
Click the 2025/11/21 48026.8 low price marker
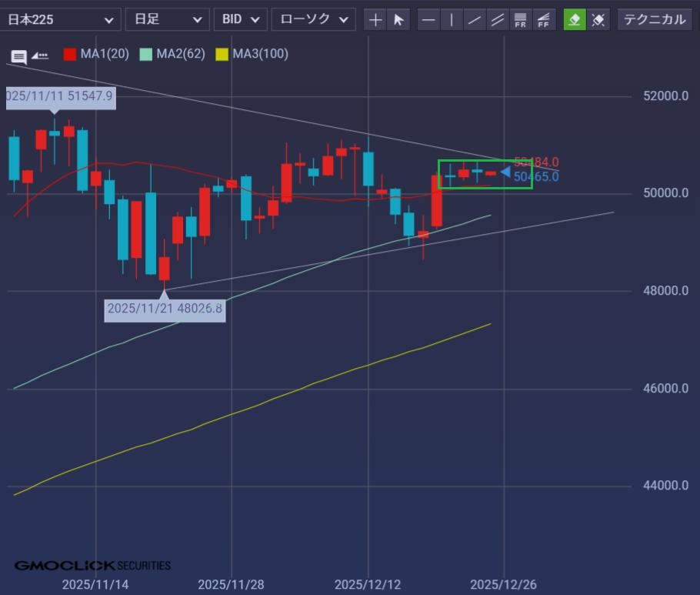[x=165, y=309]
